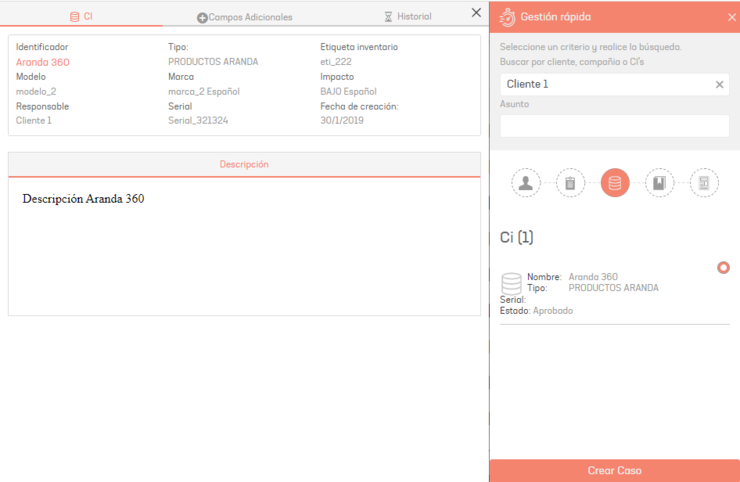
Task: Close the Gestión rápida panel
Action: coord(732,17)
